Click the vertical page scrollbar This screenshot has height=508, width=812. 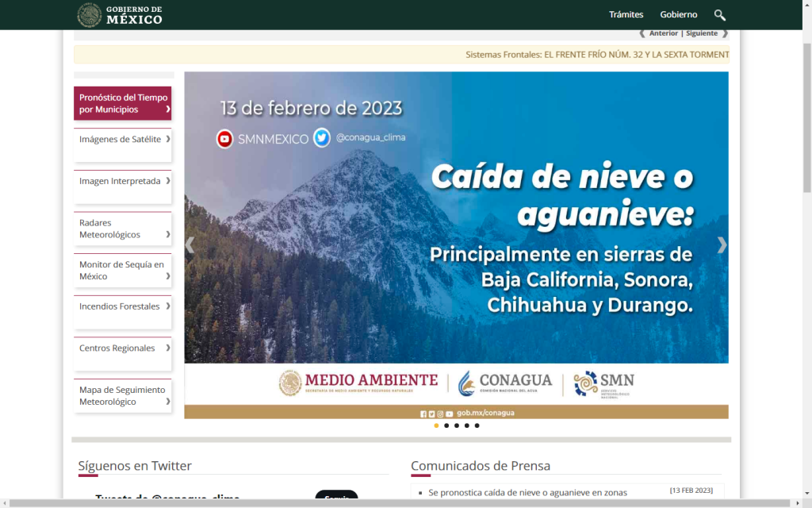(x=806, y=119)
